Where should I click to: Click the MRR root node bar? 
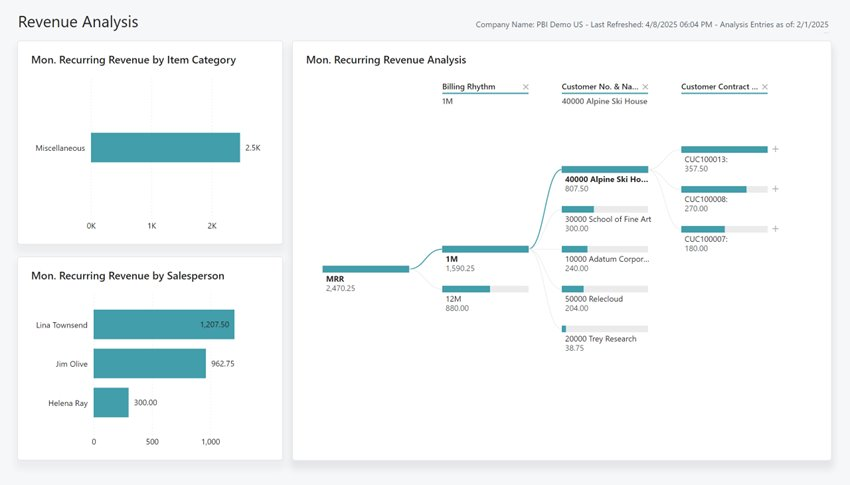(x=366, y=269)
